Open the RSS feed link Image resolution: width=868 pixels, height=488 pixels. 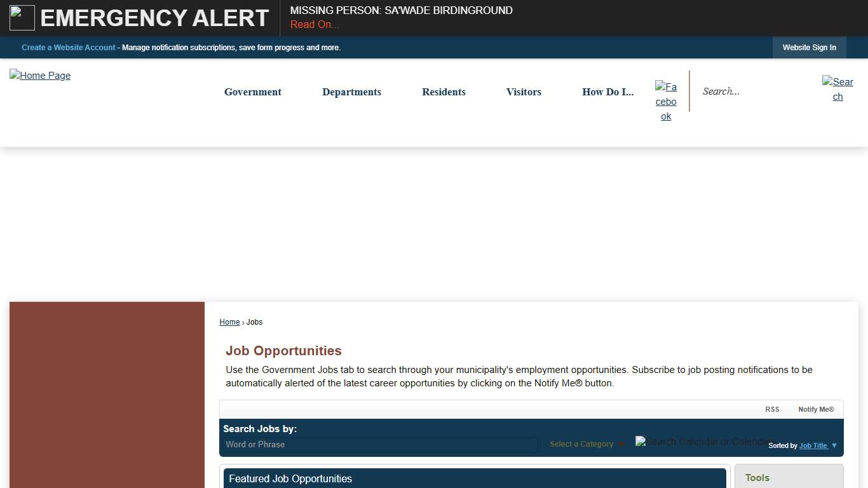coord(772,409)
